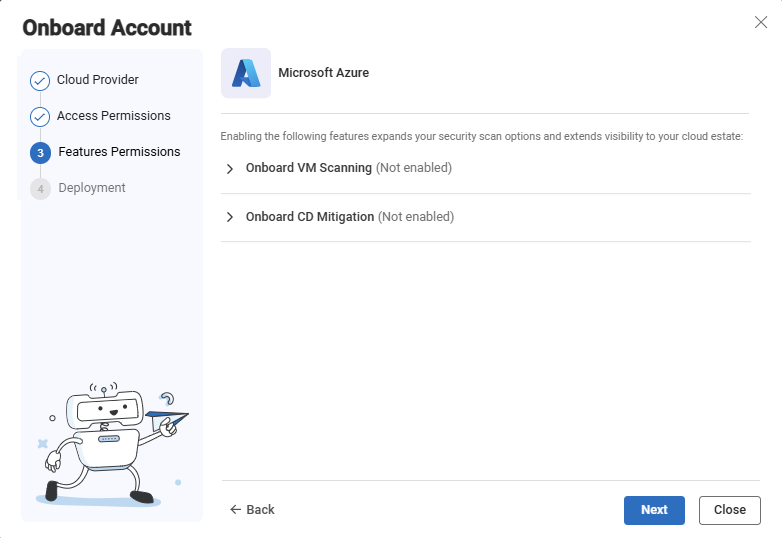Image resolution: width=782 pixels, height=538 pixels.
Task: Click the back arrow icon
Action: coord(235,510)
